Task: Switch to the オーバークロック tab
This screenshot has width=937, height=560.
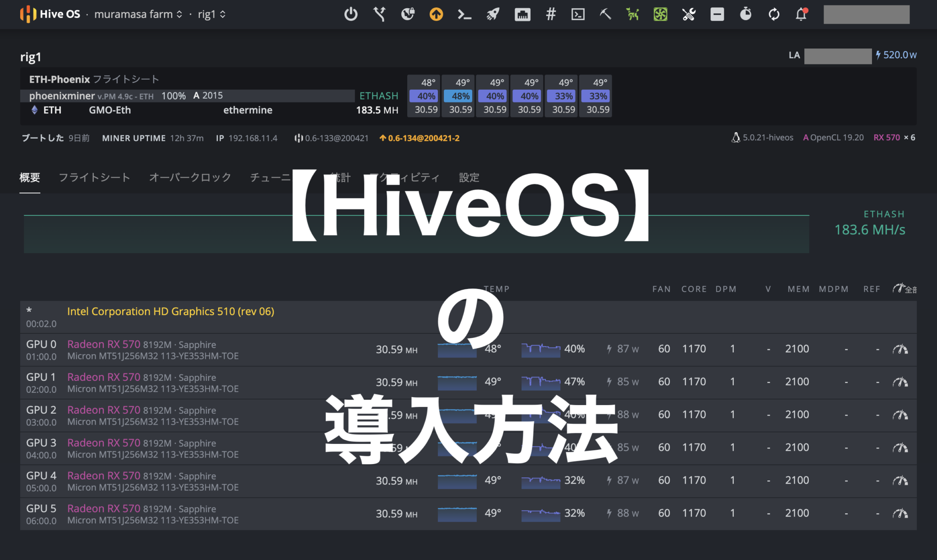Action: pyautogui.click(x=189, y=177)
